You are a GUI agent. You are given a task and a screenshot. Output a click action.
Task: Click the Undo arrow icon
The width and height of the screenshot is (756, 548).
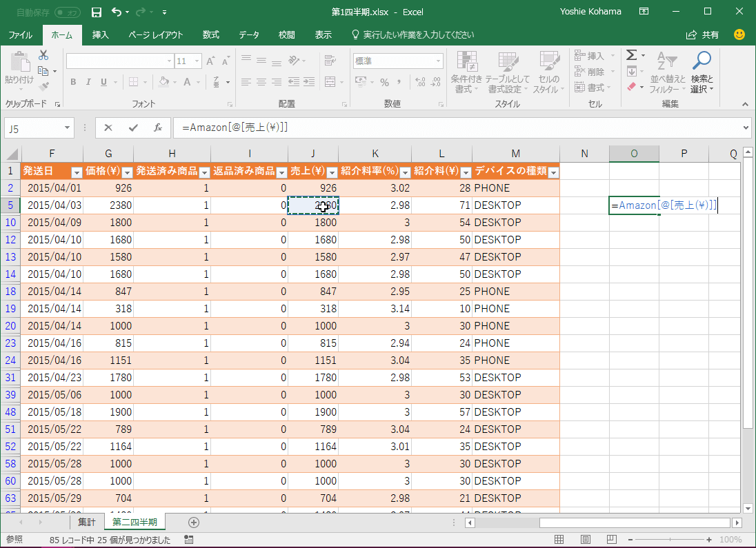coord(116,12)
